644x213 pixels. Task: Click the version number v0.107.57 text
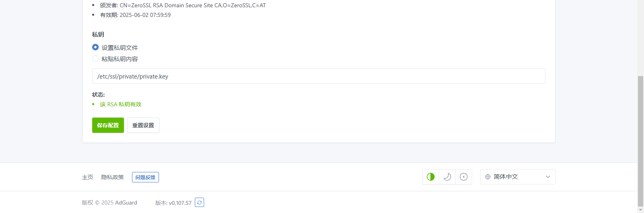(x=180, y=203)
